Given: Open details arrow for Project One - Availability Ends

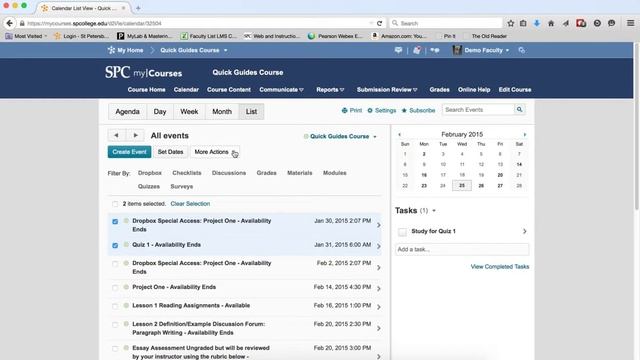Looking at the screenshot, I should [379, 289].
